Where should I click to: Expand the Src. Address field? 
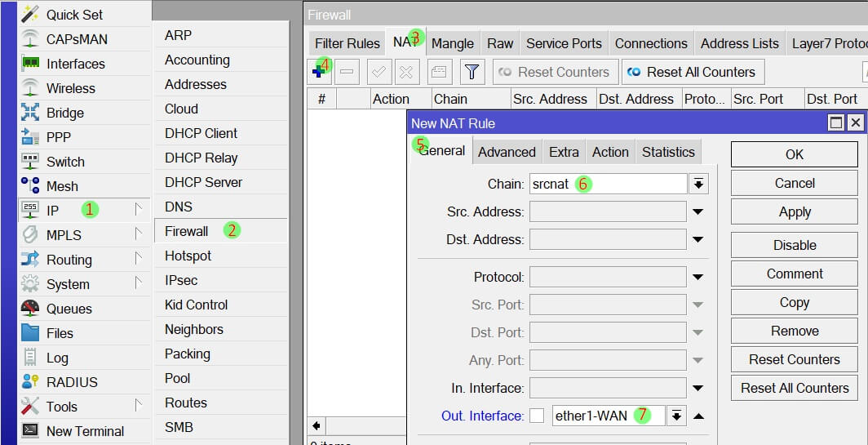pos(698,211)
